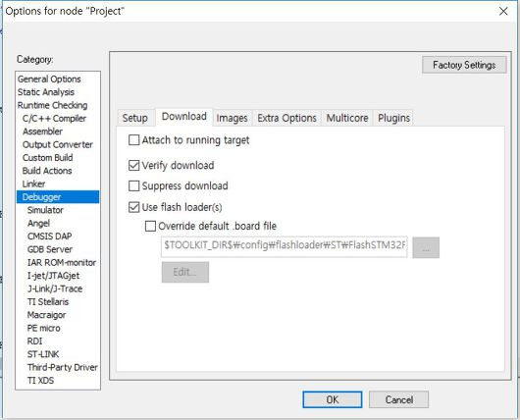Enable Attach to running target checkbox
520x420 pixels.
133,140
